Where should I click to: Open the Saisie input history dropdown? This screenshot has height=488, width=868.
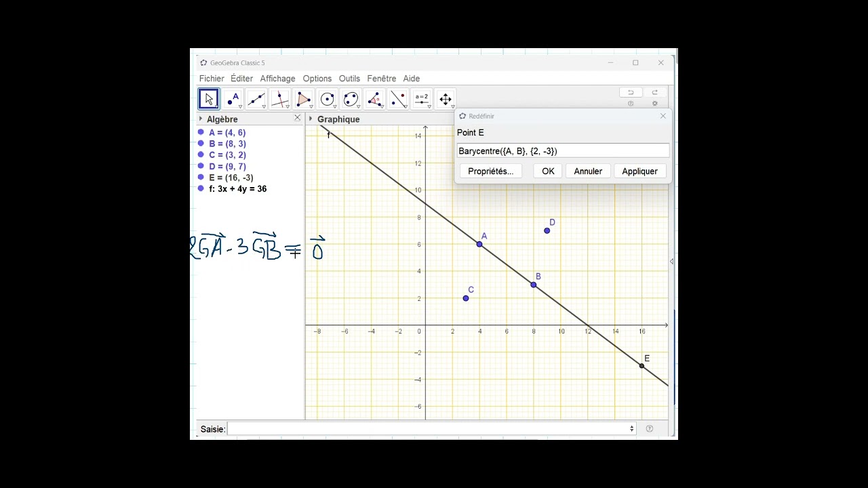(631, 428)
